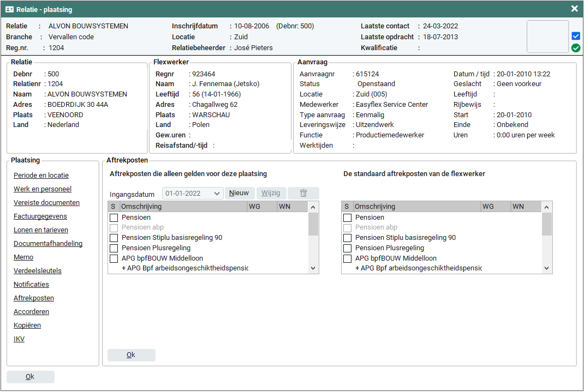The width and height of the screenshot is (584, 392).
Task: Open the Factuurgegevens link
Action: (x=40, y=216)
